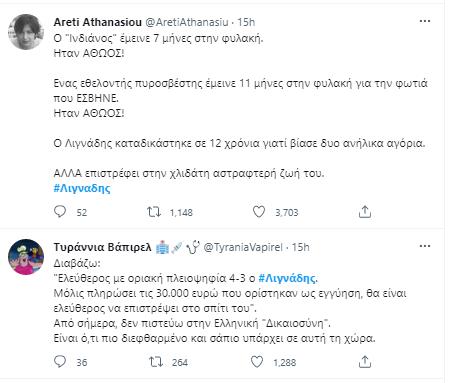Share Areti Athanasiou's tweet
The image size is (454, 383).
(x=365, y=212)
